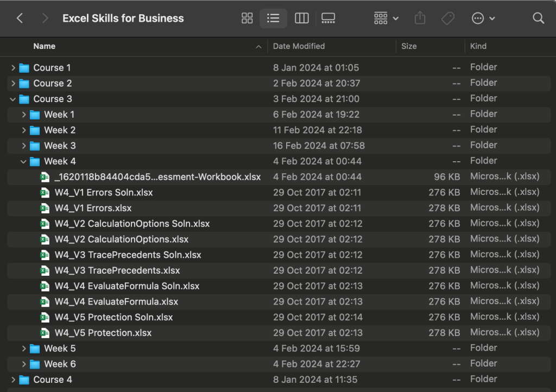Switch to icon grid view

247,18
